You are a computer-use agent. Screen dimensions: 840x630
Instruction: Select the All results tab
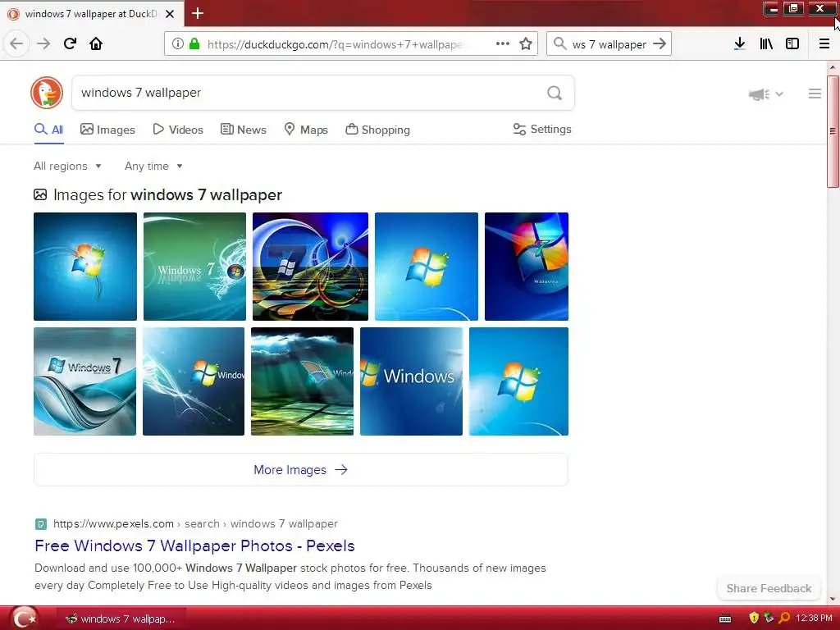click(x=48, y=130)
